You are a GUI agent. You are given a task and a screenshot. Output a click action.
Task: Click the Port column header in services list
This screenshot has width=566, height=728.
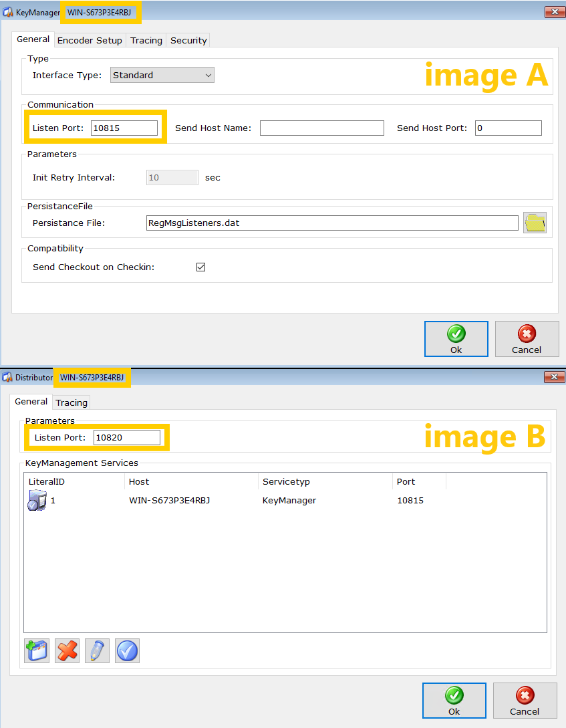[406, 481]
